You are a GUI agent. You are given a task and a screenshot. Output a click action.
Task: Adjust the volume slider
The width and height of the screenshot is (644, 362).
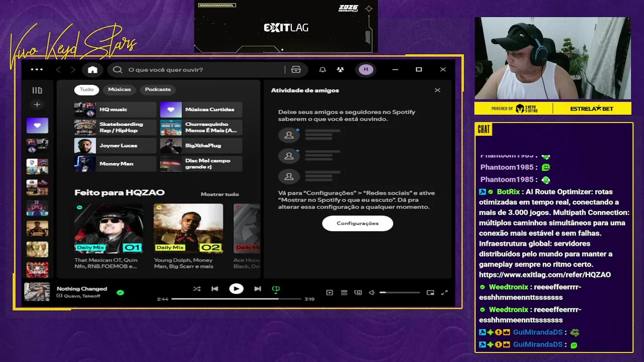click(400, 293)
